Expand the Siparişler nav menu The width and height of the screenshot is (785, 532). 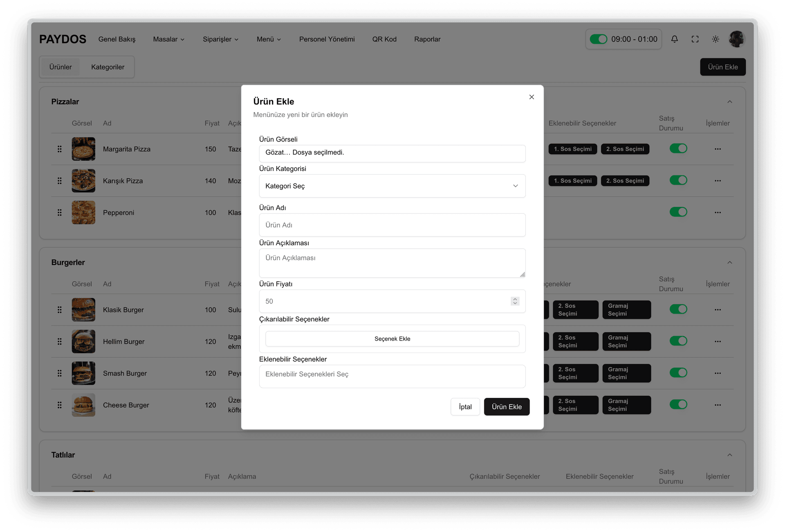(x=220, y=39)
